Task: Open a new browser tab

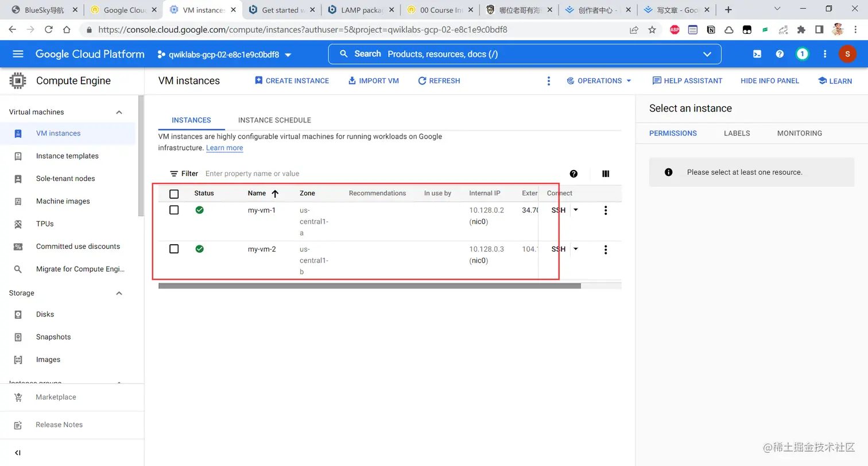Action: point(728,10)
